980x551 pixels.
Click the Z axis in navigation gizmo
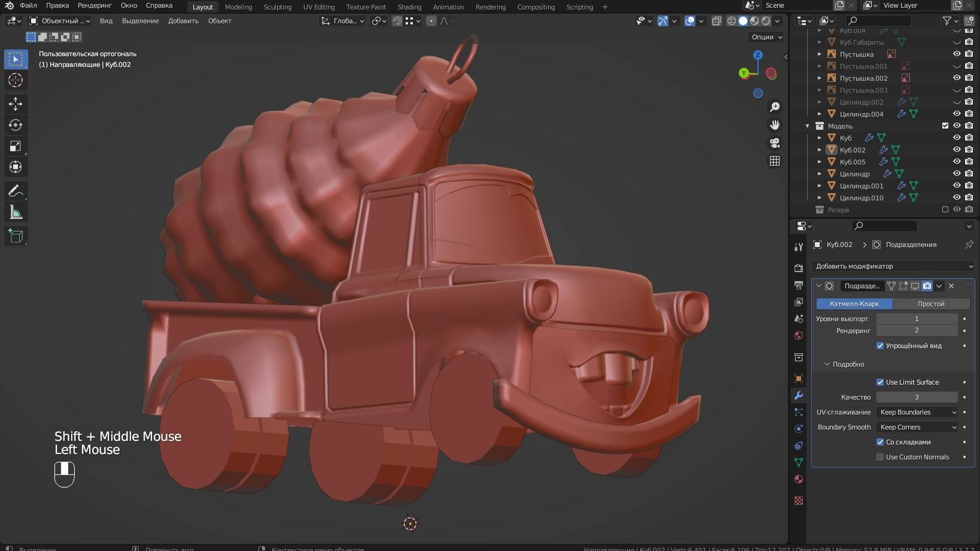pyautogui.click(x=758, y=55)
